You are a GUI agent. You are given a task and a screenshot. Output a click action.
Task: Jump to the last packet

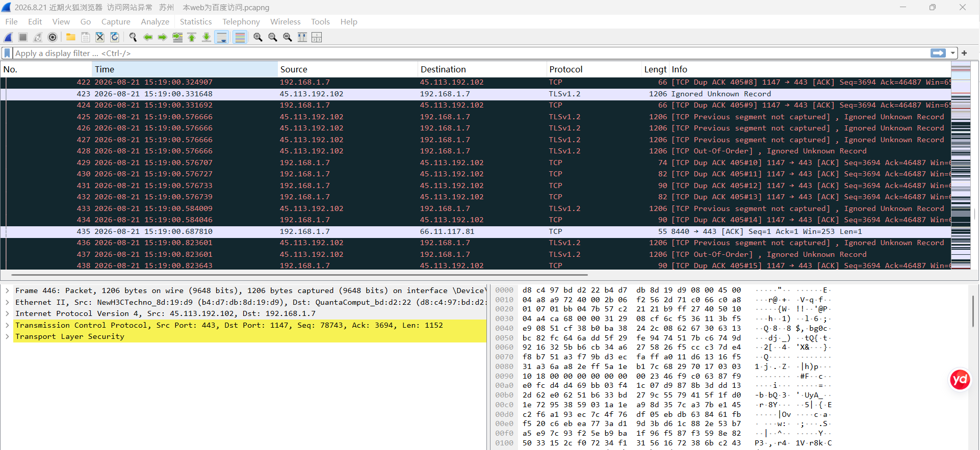207,37
